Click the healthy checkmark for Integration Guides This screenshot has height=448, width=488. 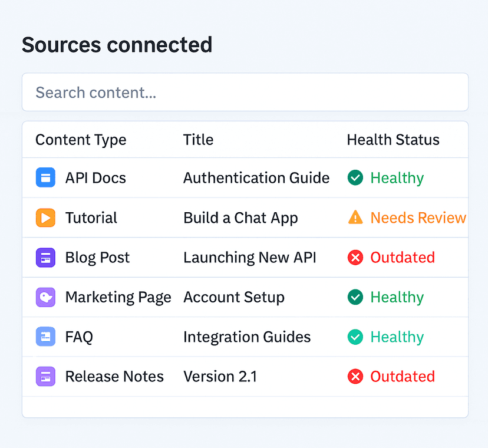(x=355, y=337)
